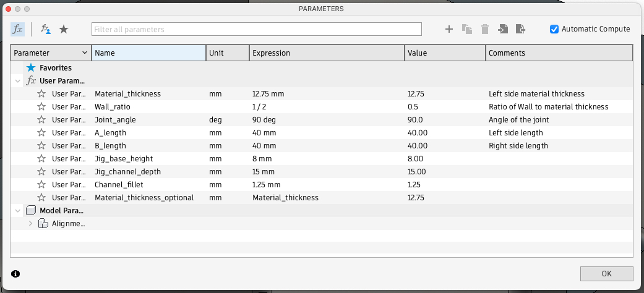Click the import parameters icon
Image resolution: width=644 pixels, height=293 pixels.
503,29
